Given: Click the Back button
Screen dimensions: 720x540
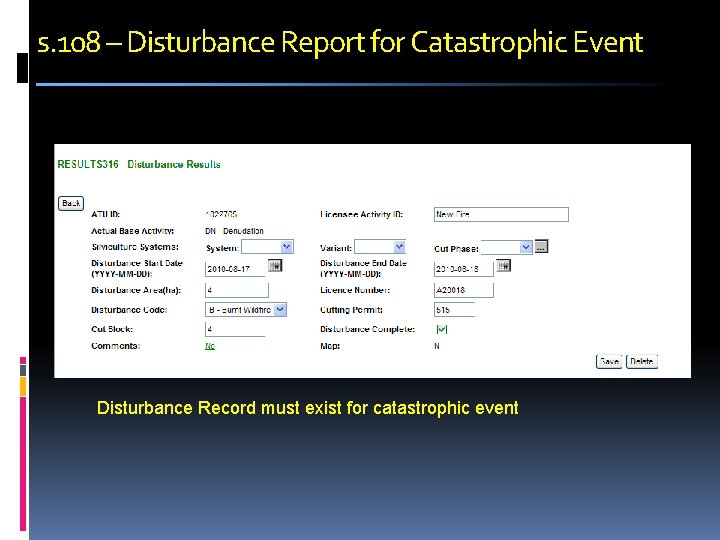Looking at the screenshot, I should [71, 203].
